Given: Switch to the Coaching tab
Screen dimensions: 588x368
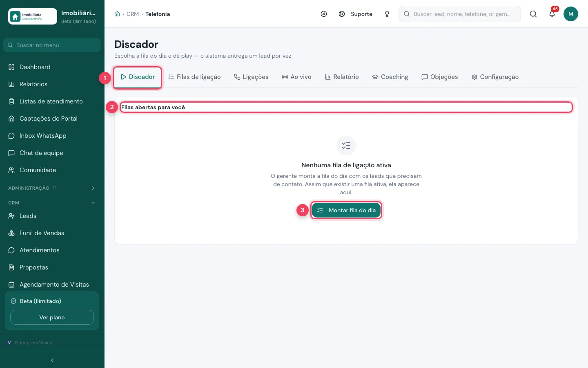Looking at the screenshot, I should 390,77.
